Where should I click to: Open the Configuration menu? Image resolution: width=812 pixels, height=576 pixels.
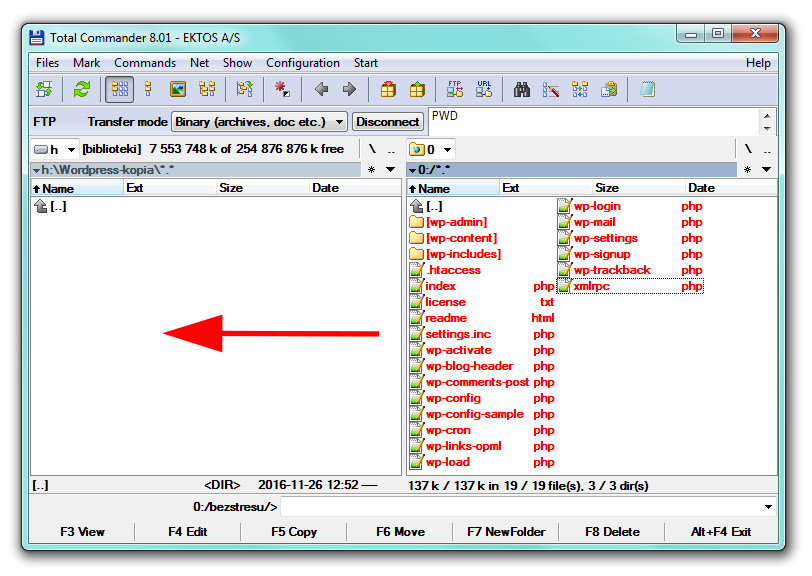(x=303, y=63)
